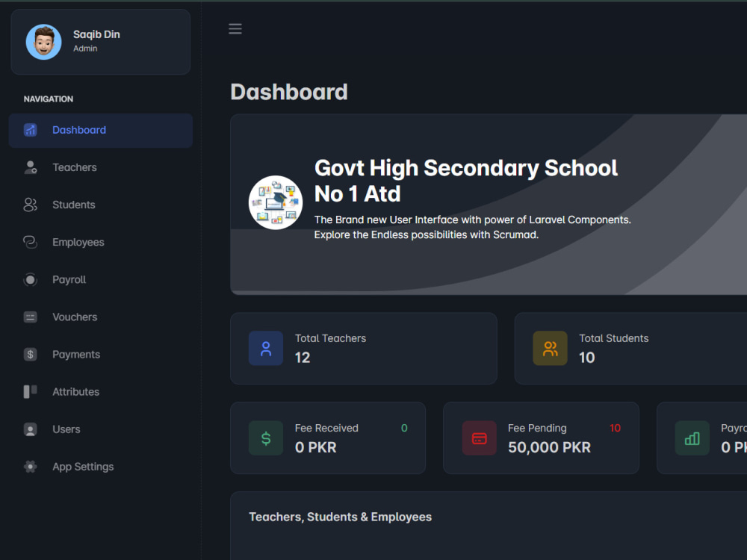This screenshot has width=747, height=560.
Task: Click the Payments dollar icon
Action: (x=30, y=354)
